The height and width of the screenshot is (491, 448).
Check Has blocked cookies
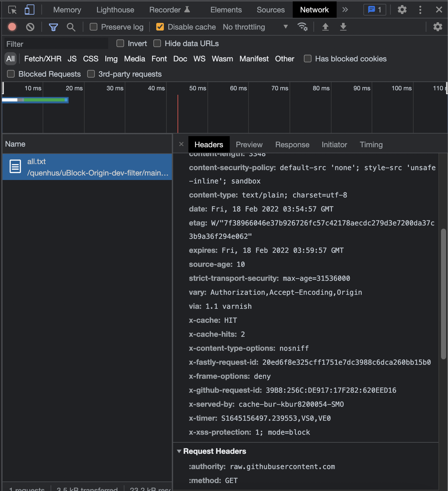308,59
